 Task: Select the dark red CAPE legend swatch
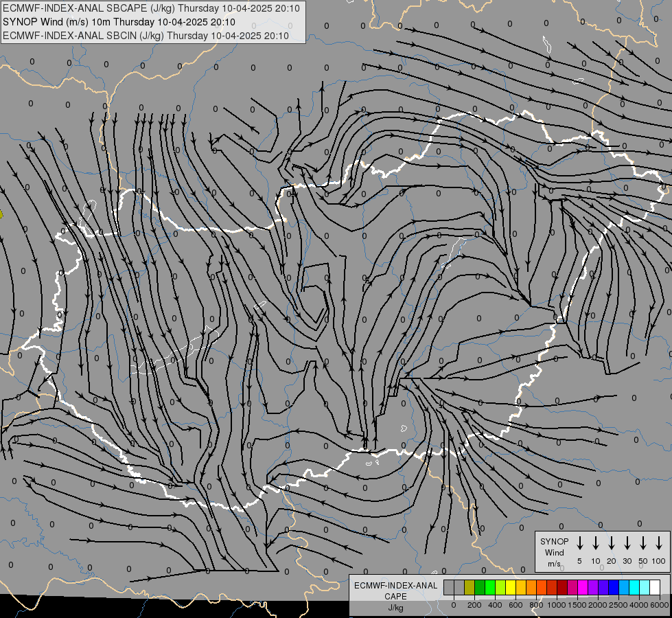coord(562,588)
